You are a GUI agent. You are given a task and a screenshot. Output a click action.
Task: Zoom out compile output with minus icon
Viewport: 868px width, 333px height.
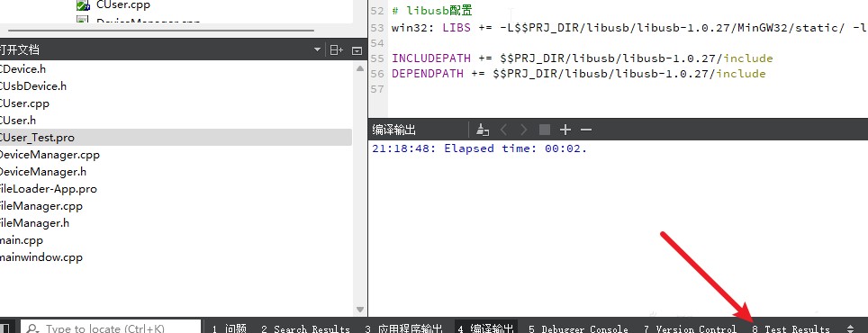coord(586,130)
